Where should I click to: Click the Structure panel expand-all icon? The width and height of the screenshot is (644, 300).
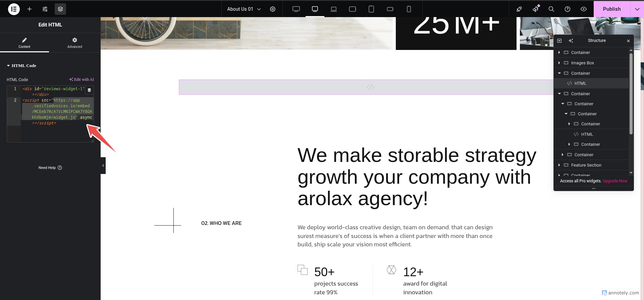[559, 41]
